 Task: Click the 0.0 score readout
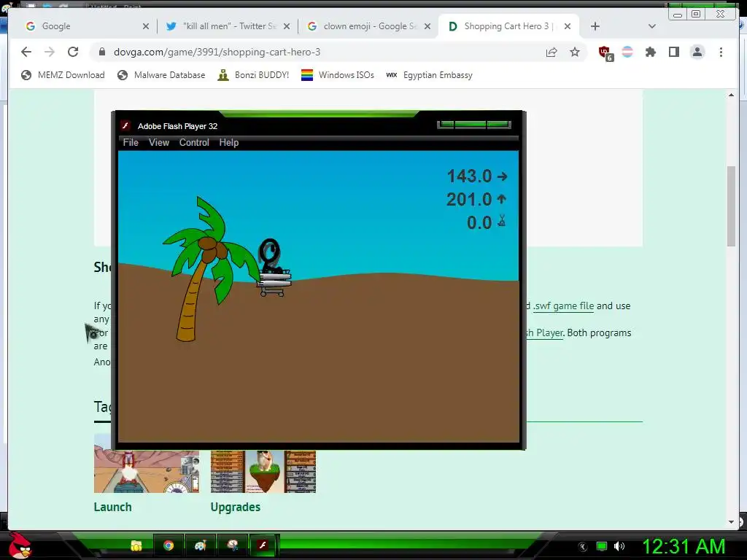tap(486, 222)
